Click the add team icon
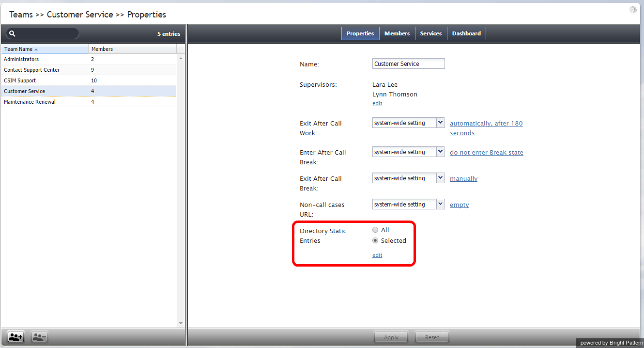 coord(16,337)
